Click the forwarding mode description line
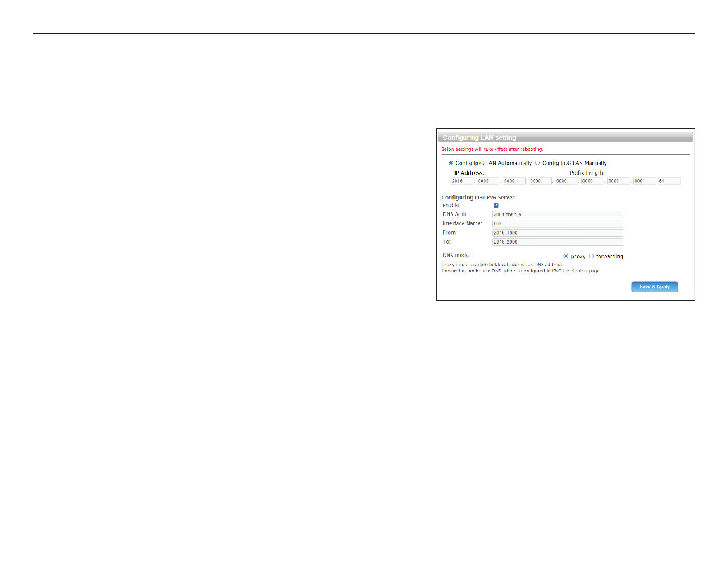This screenshot has height=563, width=728. pos(521,271)
